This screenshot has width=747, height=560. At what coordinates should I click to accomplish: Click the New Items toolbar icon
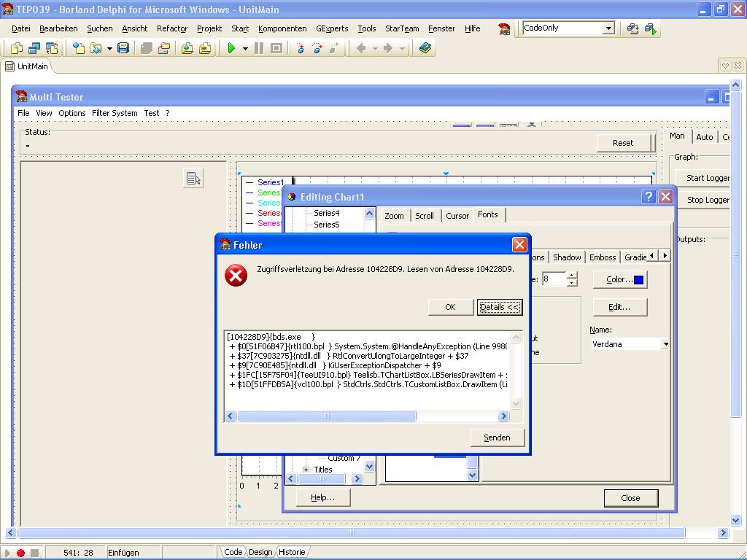pos(79,48)
